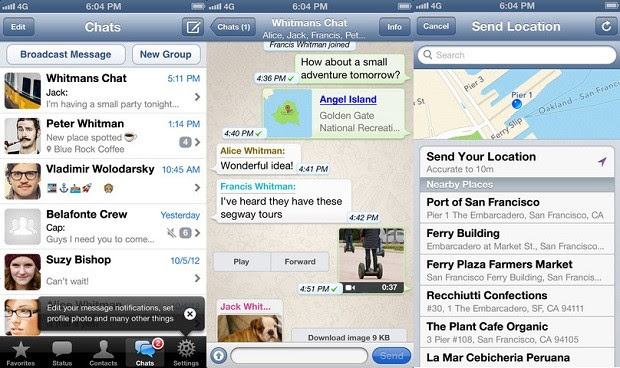The image size is (620, 368).
Task: Tap the attachment upload arrow icon
Action: [219, 356]
